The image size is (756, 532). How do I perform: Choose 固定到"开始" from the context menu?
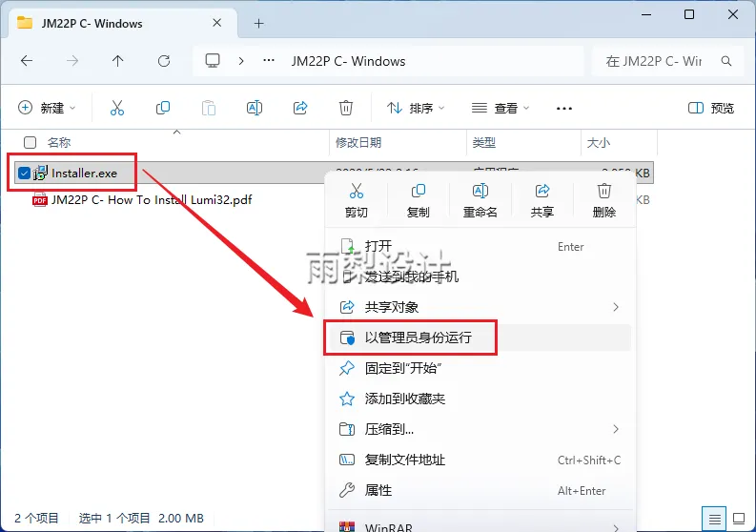pos(479,369)
